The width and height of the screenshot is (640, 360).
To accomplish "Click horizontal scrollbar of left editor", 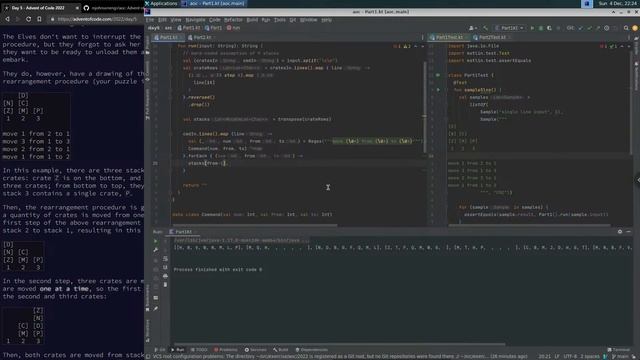I will (255, 225).
